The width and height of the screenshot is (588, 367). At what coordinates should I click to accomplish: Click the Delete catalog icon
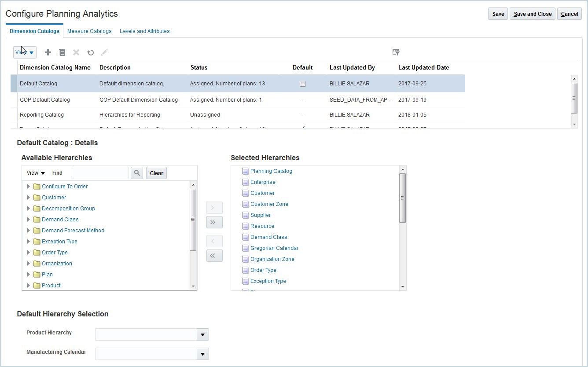coord(76,52)
